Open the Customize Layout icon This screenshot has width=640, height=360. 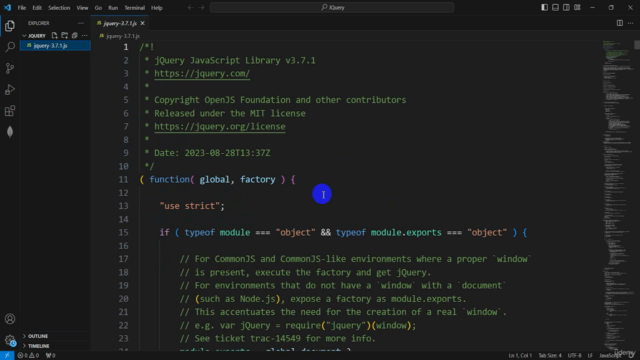pos(577,7)
